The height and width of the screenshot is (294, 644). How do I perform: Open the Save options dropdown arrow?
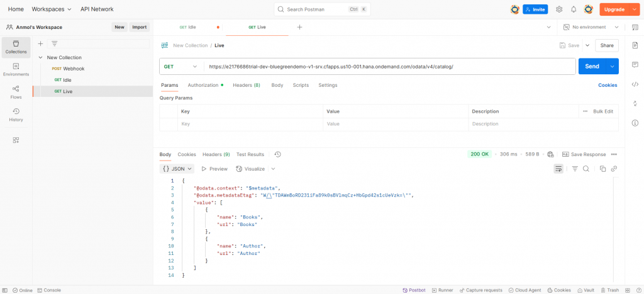(587, 45)
